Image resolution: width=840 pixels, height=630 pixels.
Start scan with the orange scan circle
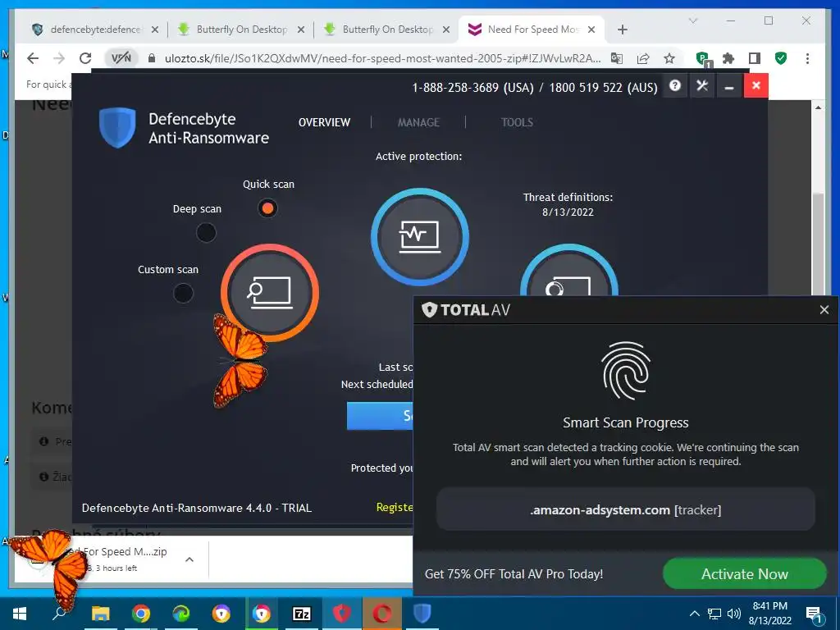click(x=270, y=293)
